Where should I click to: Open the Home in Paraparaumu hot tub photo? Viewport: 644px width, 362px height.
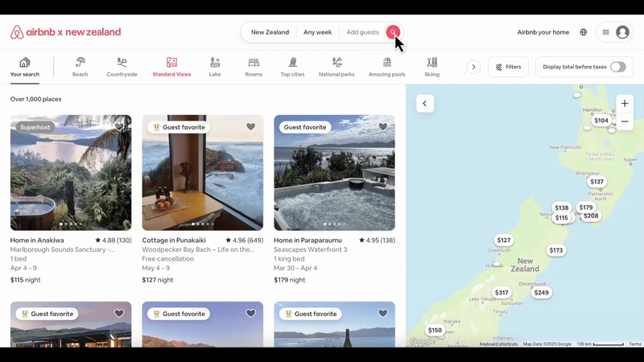click(334, 173)
